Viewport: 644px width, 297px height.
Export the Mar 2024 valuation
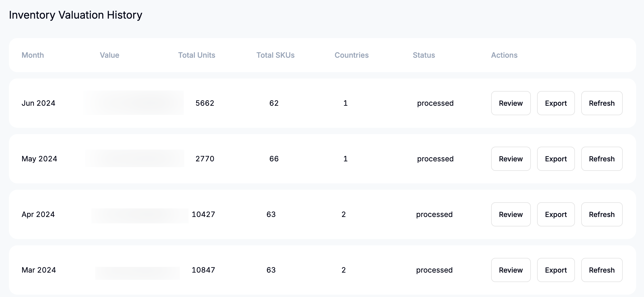pos(556,270)
